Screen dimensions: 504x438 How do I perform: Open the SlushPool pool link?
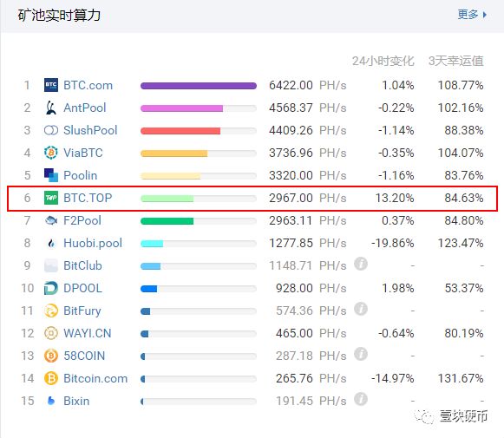click(90, 130)
